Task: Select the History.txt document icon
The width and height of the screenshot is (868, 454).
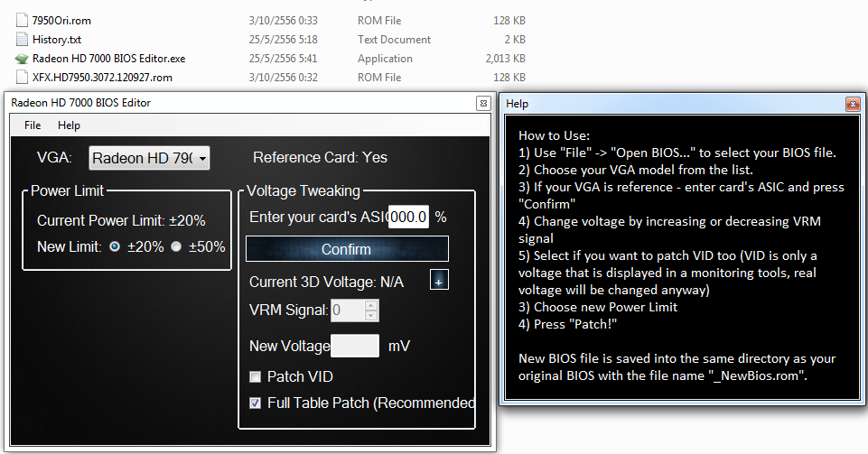Action: tap(22, 39)
